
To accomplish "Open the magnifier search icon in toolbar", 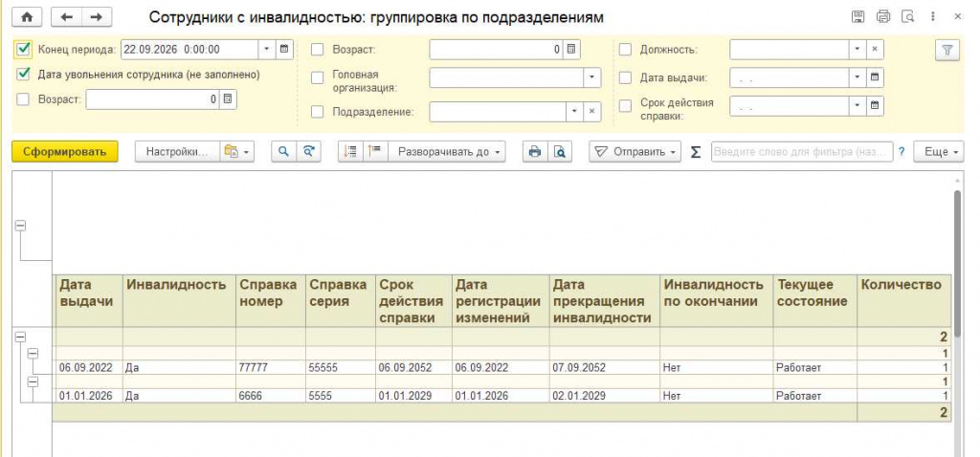I will [x=283, y=151].
